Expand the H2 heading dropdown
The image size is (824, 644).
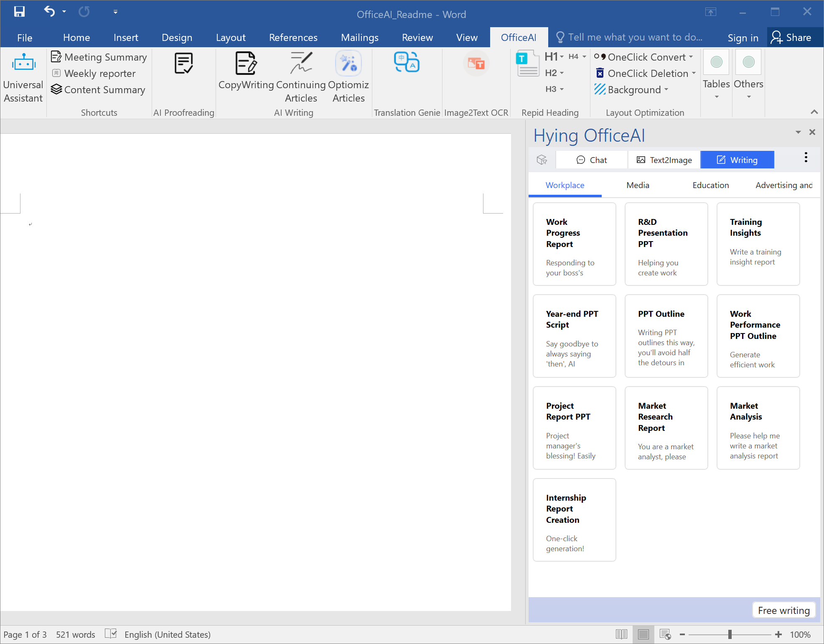coord(562,73)
